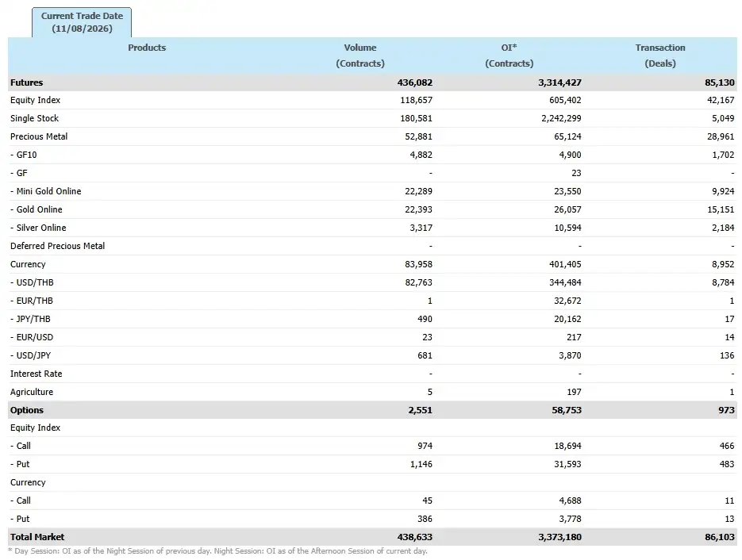
Task: Click the Total Market row label
Action: (37, 537)
